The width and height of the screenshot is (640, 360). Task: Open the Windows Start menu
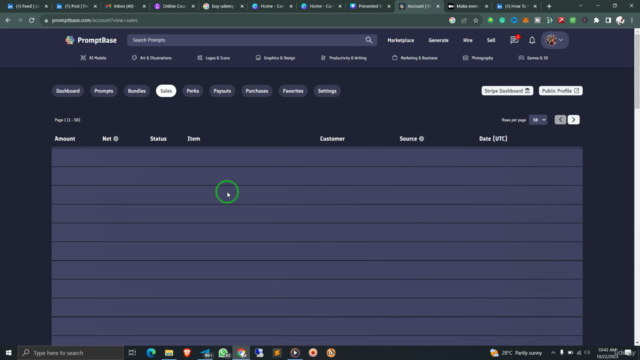8,353
